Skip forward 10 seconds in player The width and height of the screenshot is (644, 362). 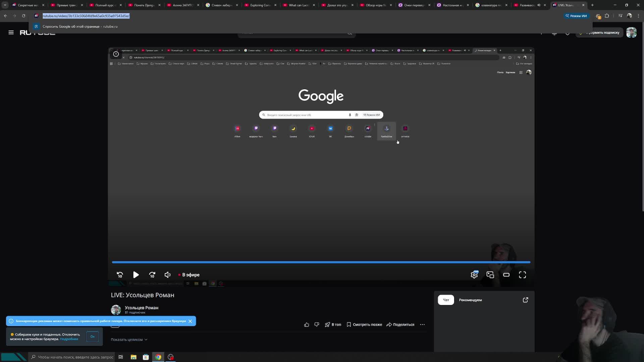click(x=152, y=275)
